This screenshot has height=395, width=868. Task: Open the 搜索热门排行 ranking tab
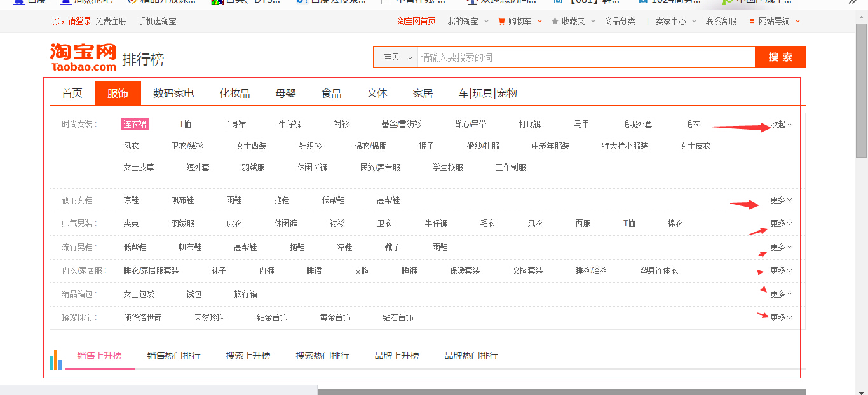coord(322,356)
